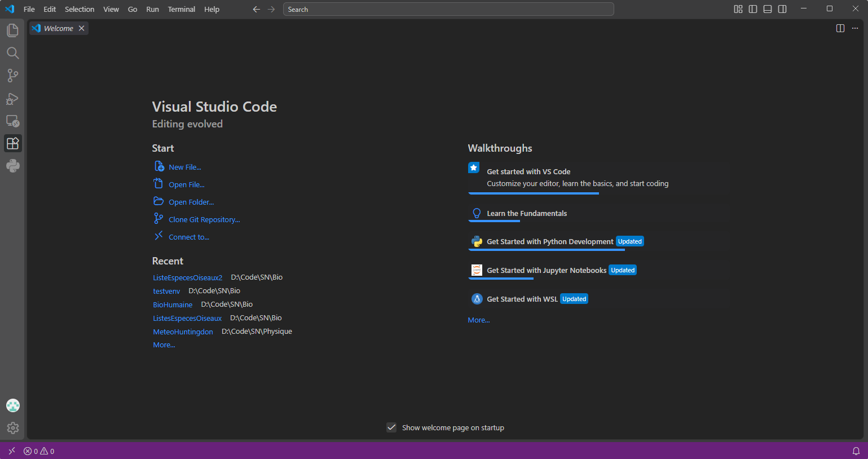Click the Open Folder... link

191,202
